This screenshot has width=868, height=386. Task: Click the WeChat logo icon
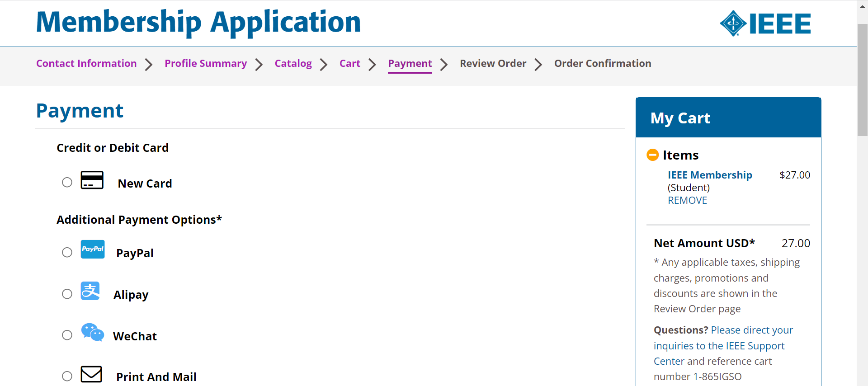[x=92, y=332]
